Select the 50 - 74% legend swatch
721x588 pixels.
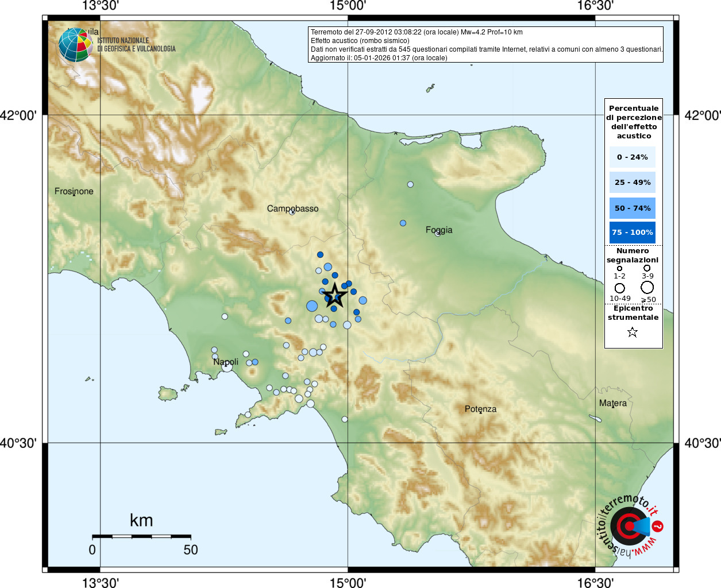(632, 208)
